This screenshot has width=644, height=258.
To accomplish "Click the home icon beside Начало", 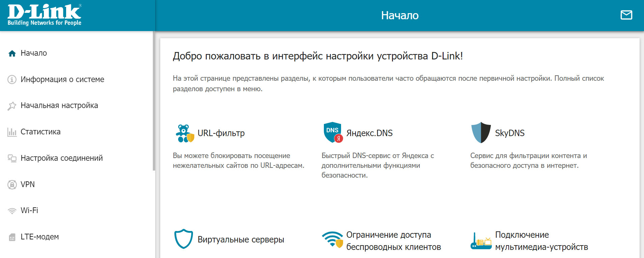I will point(12,53).
